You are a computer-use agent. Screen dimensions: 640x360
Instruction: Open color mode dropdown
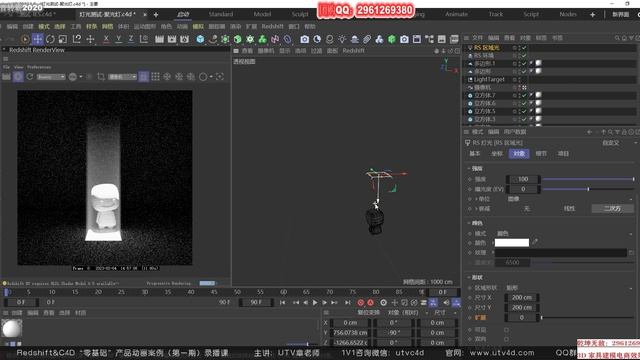coord(565,233)
